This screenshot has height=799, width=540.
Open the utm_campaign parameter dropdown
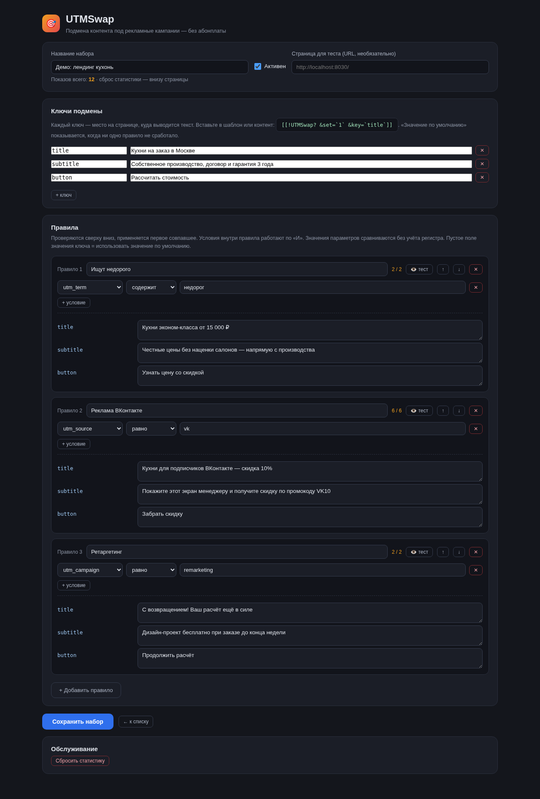(x=90, y=570)
